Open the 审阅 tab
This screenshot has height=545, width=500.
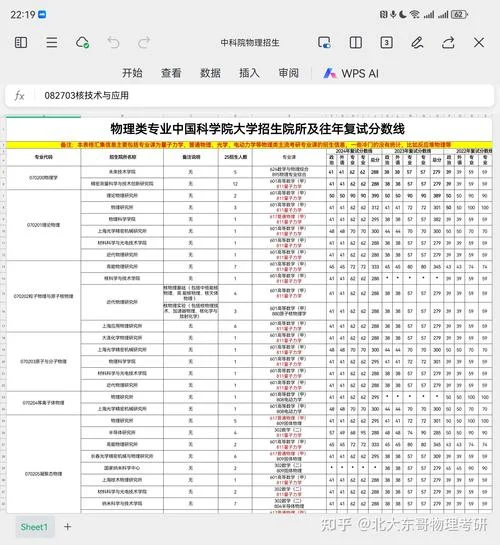288,73
